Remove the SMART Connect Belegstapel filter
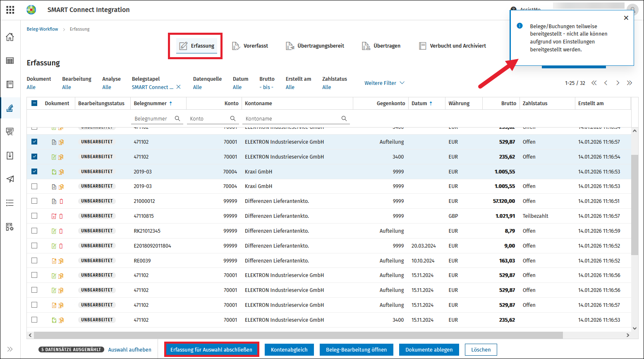Viewport: 644px width, 359px height. pos(179,87)
